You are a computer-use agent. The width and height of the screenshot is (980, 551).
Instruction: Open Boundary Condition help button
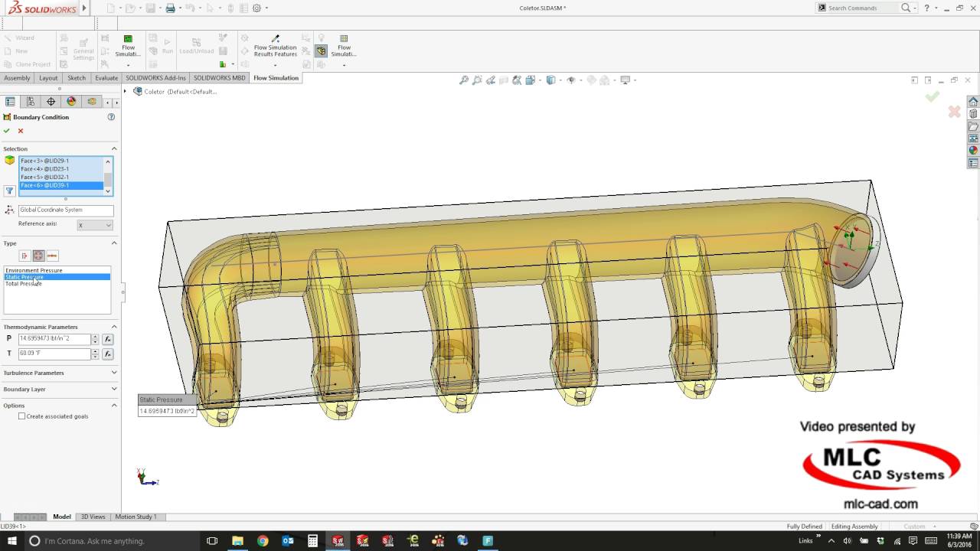pyautogui.click(x=111, y=117)
